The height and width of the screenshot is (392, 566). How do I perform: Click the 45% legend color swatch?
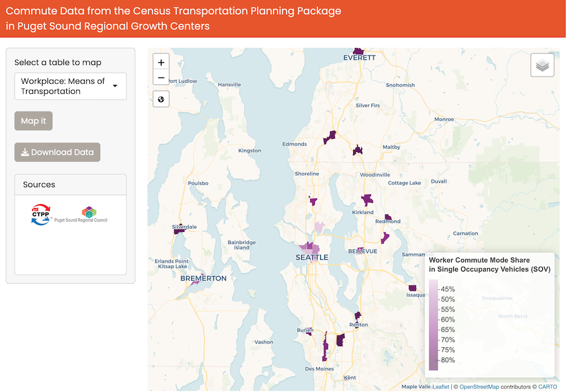pyautogui.click(x=434, y=287)
